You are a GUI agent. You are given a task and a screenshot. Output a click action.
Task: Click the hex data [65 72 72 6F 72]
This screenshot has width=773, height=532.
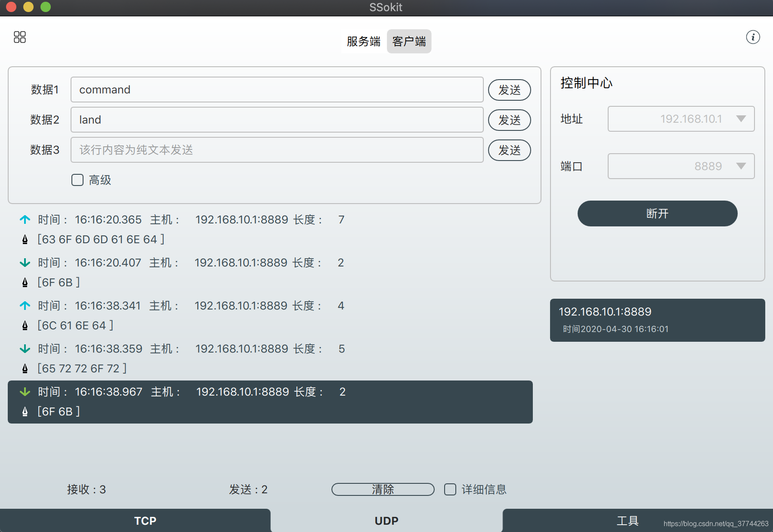pyautogui.click(x=82, y=368)
